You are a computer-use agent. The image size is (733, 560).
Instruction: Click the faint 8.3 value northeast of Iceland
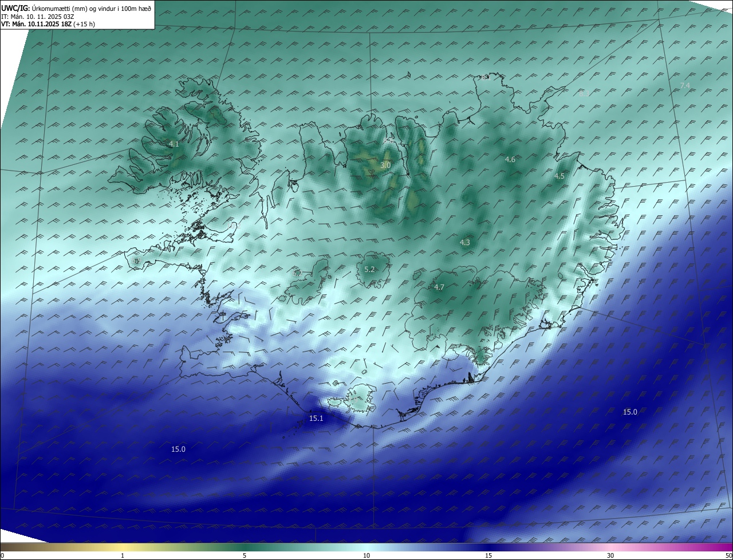click(584, 93)
